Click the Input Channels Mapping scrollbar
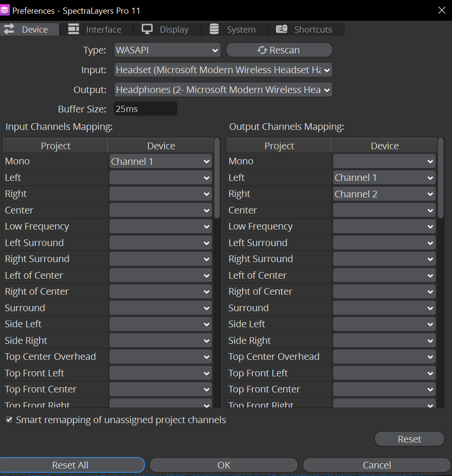This screenshot has width=452, height=476. (x=217, y=179)
